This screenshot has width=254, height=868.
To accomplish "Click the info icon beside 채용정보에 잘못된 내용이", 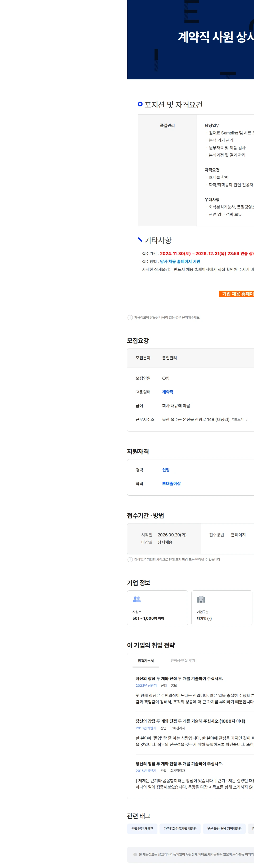I will click(x=130, y=317).
